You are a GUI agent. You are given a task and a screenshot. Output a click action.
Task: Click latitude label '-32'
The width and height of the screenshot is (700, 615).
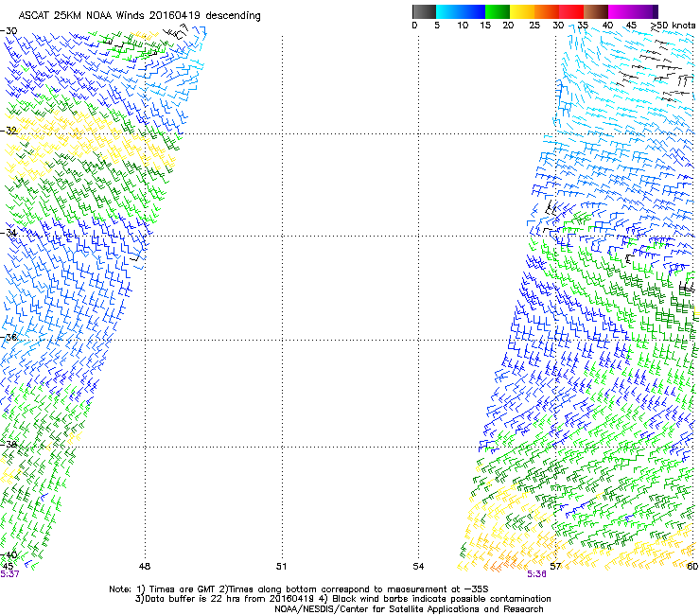coord(9,131)
